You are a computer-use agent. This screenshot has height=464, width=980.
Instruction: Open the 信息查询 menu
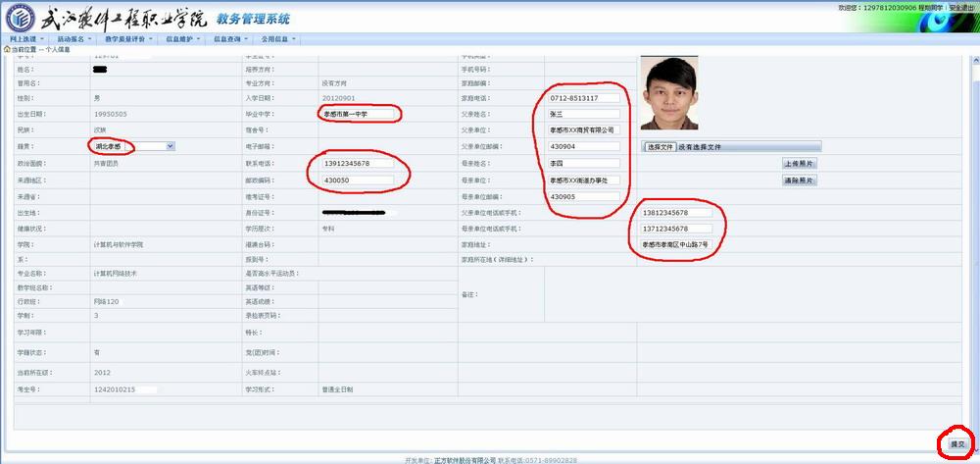pyautogui.click(x=229, y=39)
